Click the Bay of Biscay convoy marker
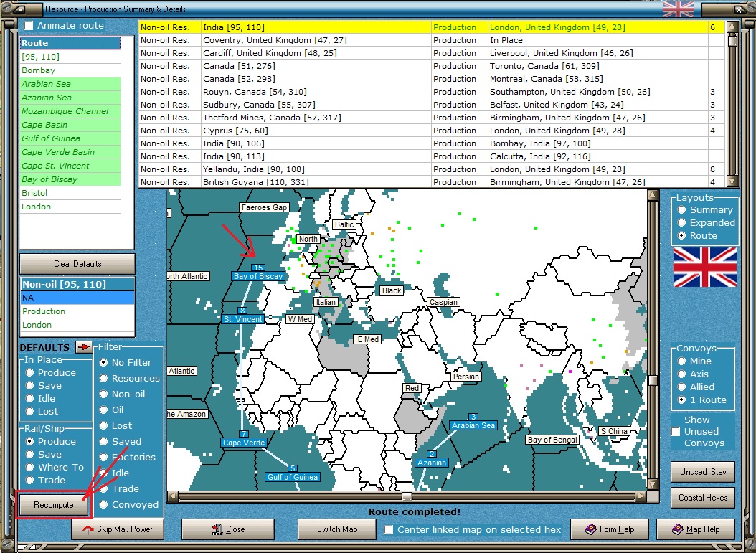Image resolution: width=756 pixels, height=553 pixels. point(258,276)
